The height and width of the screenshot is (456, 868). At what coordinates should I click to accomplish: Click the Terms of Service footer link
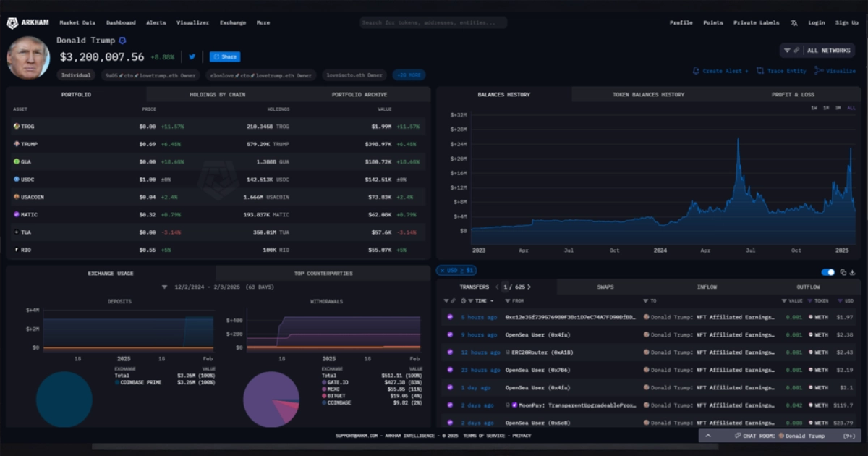tap(485, 436)
